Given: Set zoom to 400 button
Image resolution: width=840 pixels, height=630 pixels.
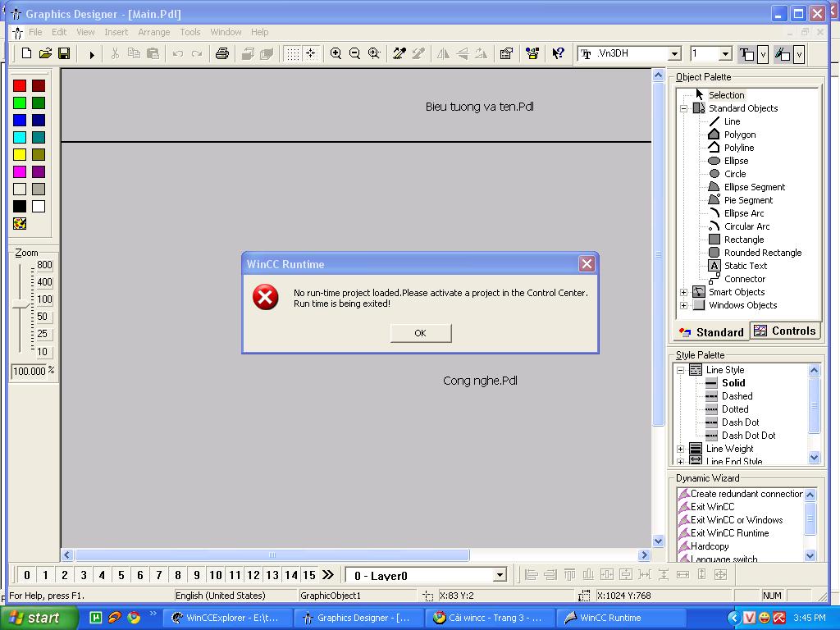Looking at the screenshot, I should point(43,282).
